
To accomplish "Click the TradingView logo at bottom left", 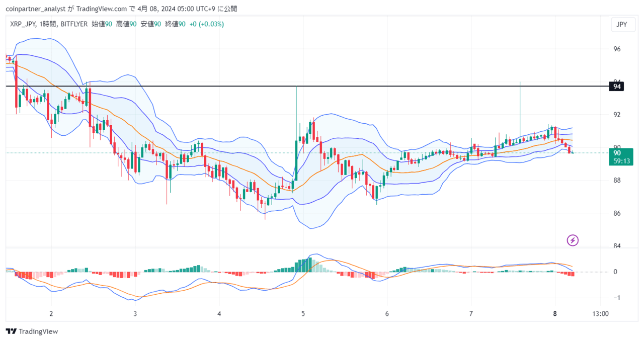I will pos(32,331).
